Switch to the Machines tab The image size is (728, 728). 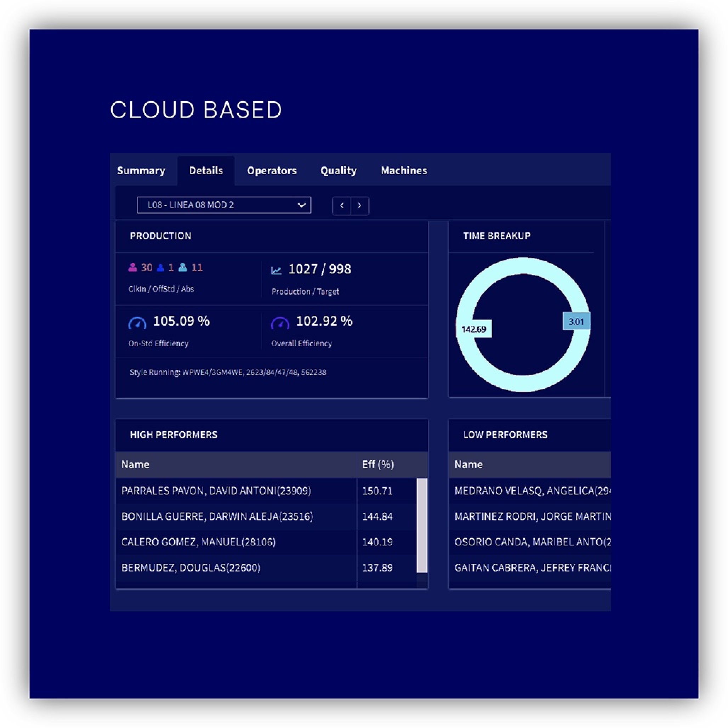(404, 171)
